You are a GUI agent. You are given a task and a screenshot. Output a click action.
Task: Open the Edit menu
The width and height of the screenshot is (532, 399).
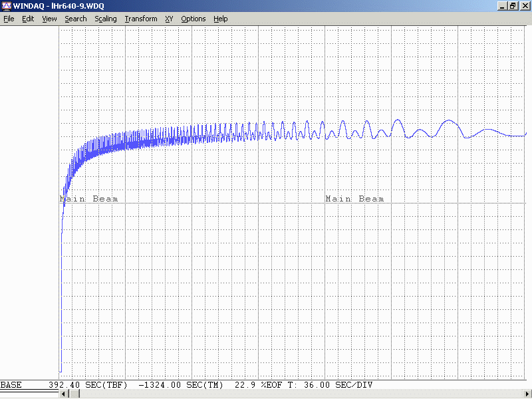28,19
